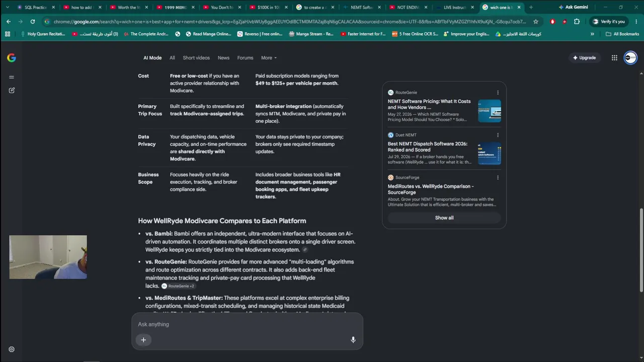Click Show all sources button
Image resolution: width=644 pixels, height=362 pixels.
444,218
